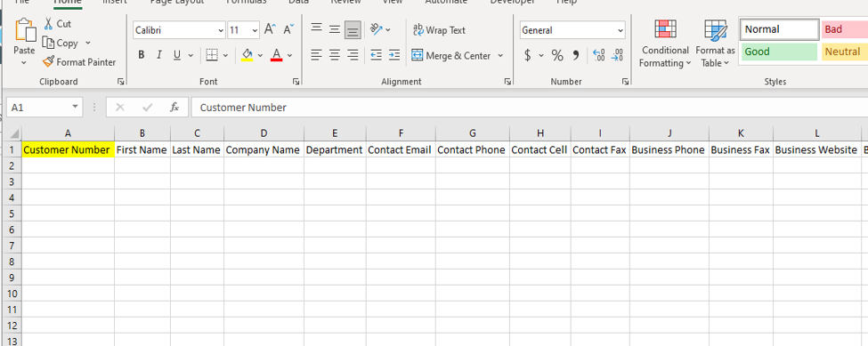
Task: Select the Business Website cell
Action: click(x=817, y=149)
